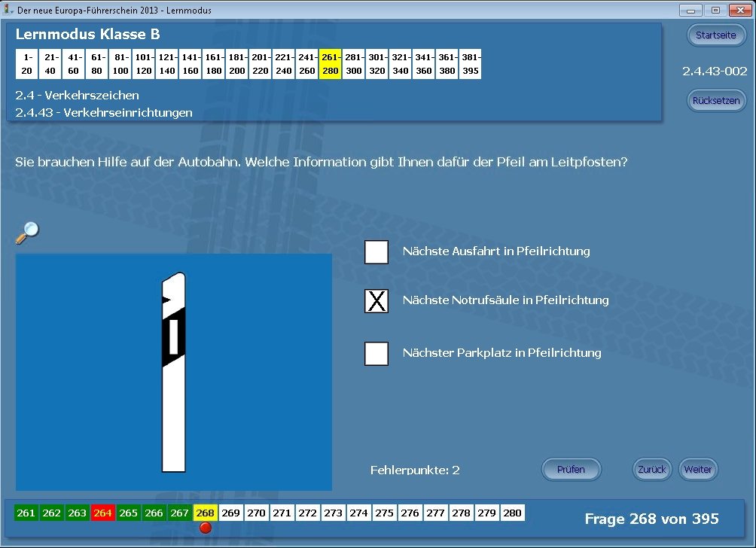This screenshot has height=548, width=756.
Task: Go back with the Zurück button
Action: point(651,470)
